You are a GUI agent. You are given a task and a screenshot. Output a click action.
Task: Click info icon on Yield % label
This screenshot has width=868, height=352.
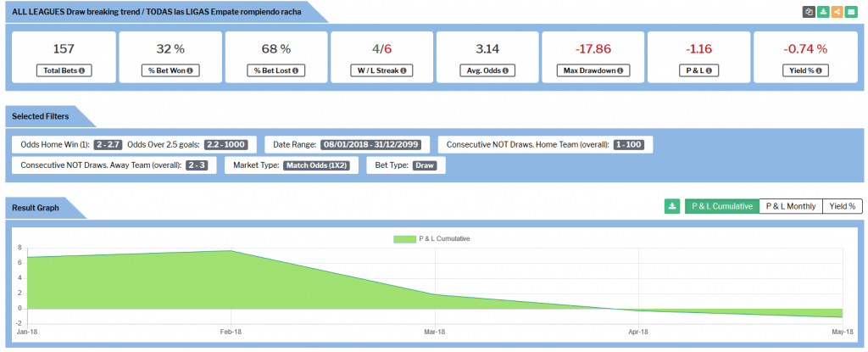(819, 70)
